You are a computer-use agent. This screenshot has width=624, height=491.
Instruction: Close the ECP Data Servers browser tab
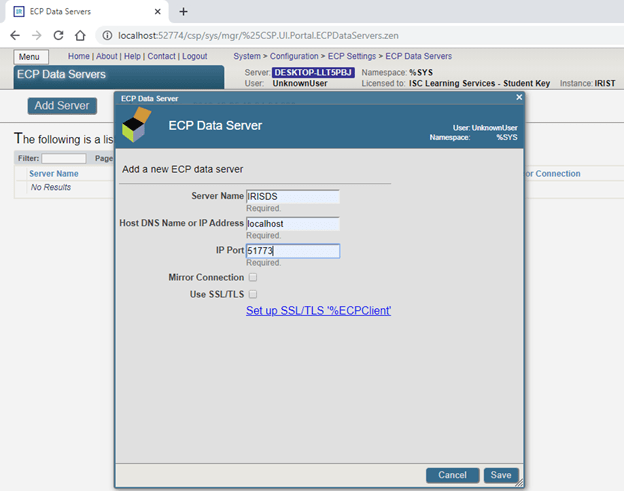pos(158,12)
